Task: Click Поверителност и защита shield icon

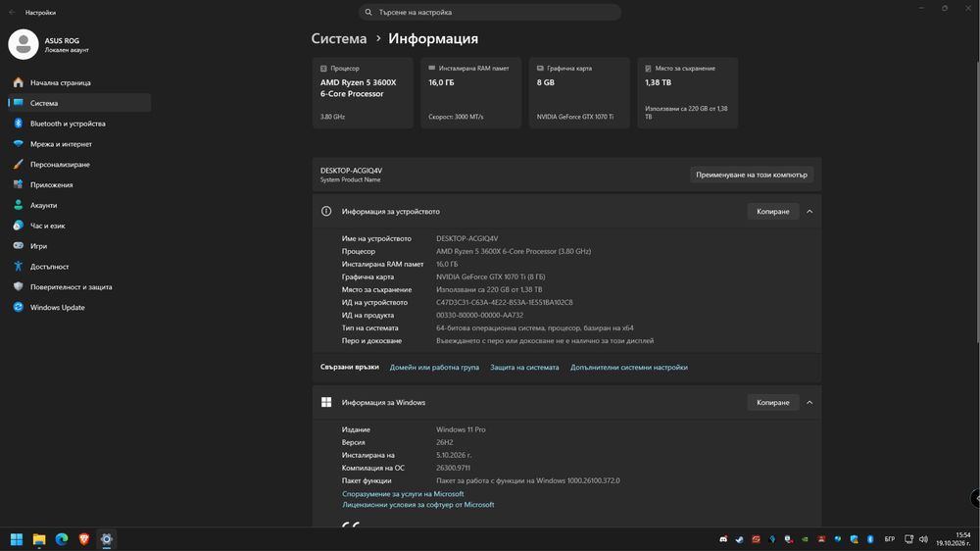Action: pos(18,287)
